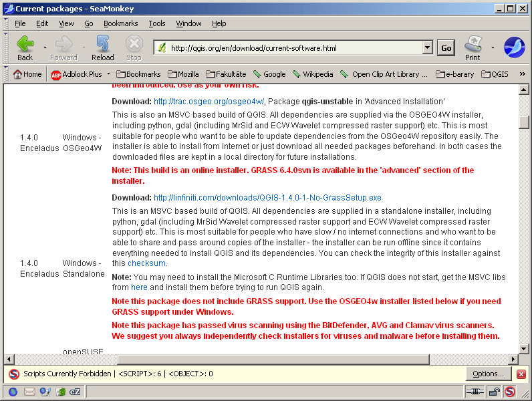The height and width of the screenshot is (401, 532).
Task: Click the vertical scrollbar up arrow
Action: tap(524, 90)
